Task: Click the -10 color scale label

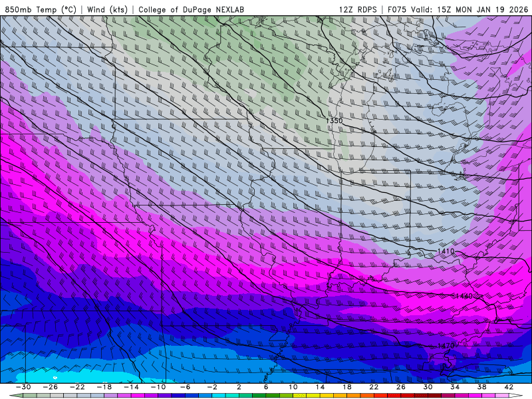Action: pyautogui.click(x=158, y=387)
